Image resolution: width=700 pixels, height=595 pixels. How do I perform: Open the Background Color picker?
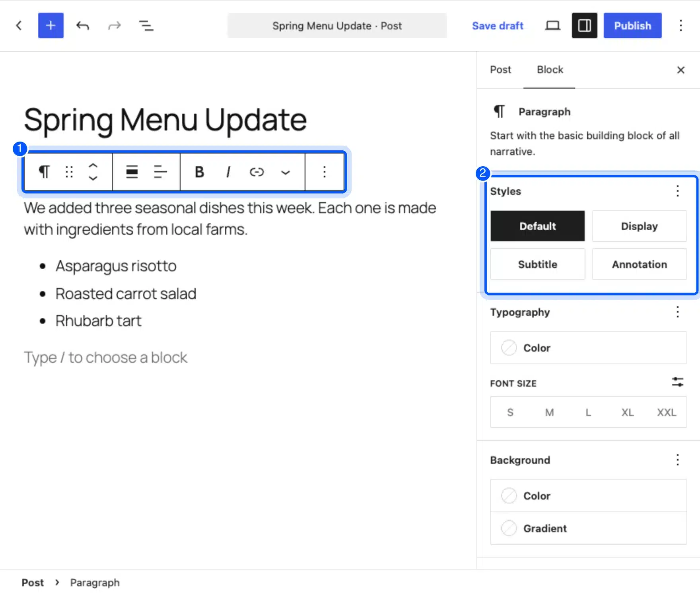click(588, 496)
